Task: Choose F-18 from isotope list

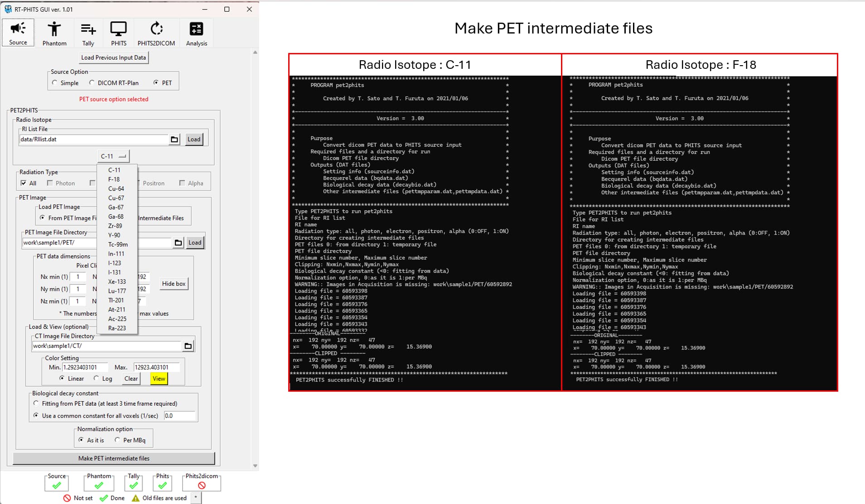Action: [117, 179]
